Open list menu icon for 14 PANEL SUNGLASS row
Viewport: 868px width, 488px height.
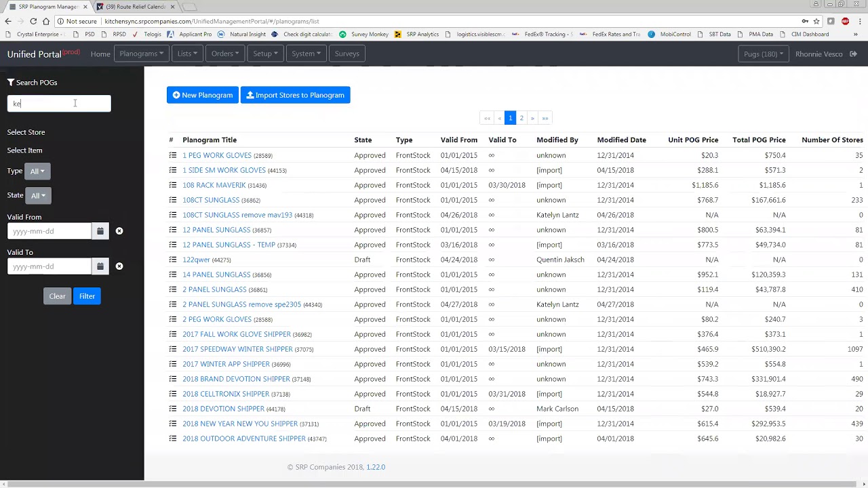click(172, 274)
